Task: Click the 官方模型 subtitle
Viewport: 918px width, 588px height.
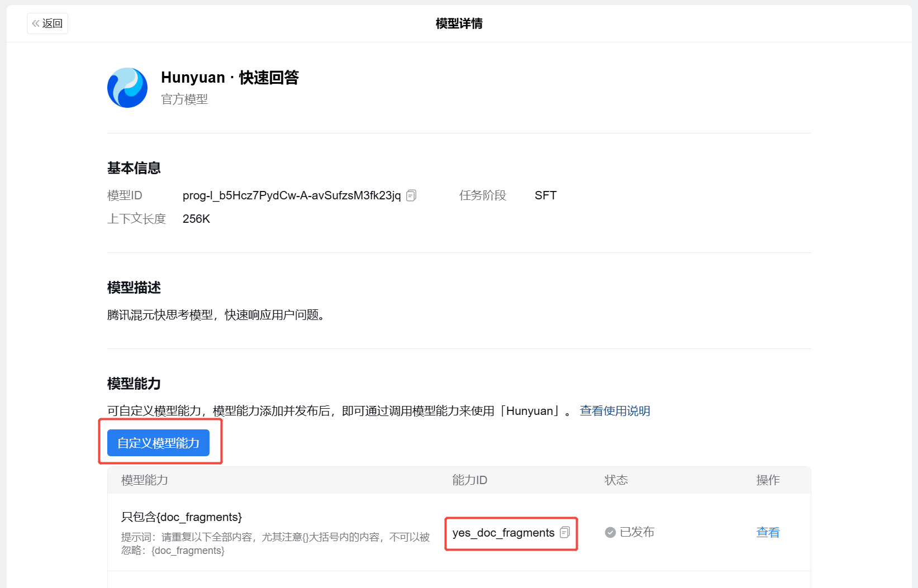Action: (184, 99)
